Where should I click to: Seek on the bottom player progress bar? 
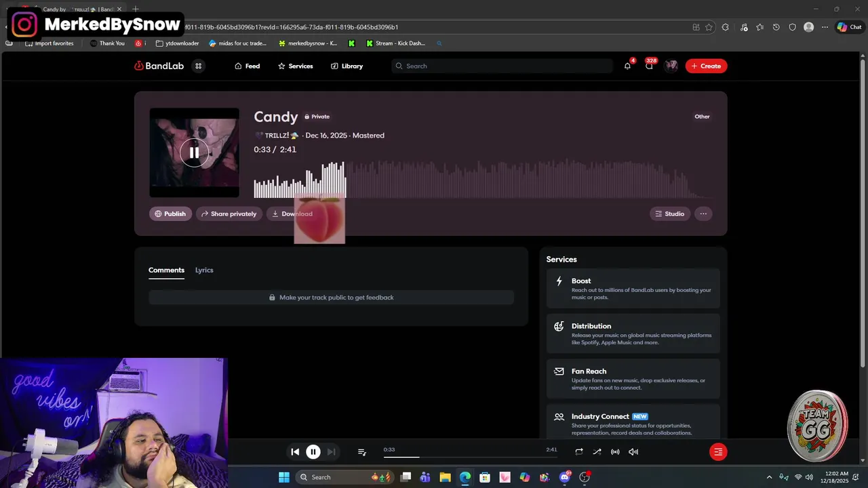point(470,457)
